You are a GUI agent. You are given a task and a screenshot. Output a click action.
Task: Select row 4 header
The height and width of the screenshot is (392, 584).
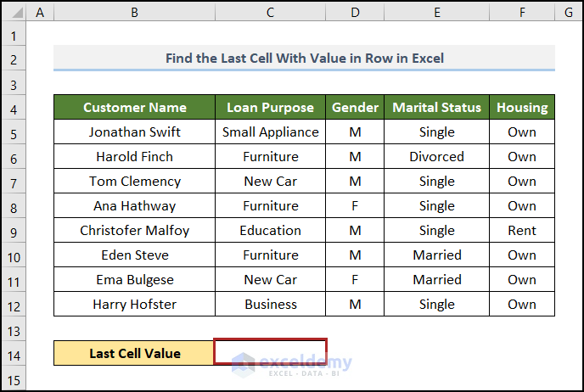pos(13,108)
